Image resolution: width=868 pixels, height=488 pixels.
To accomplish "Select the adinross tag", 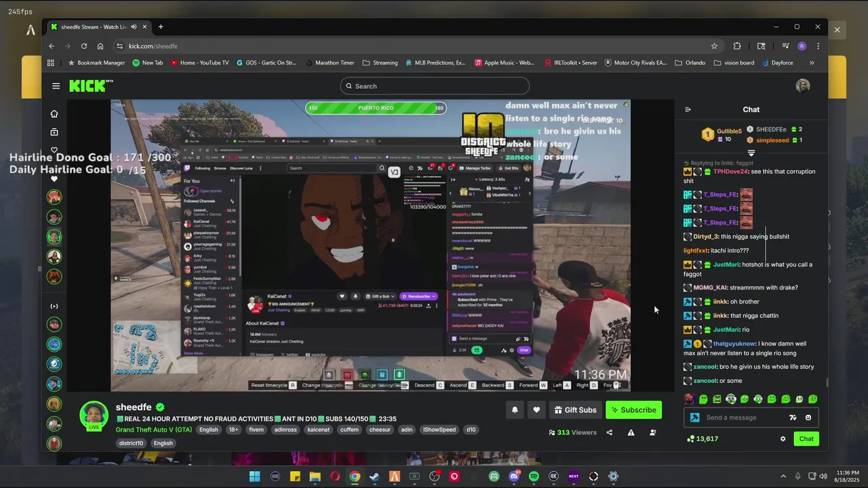I will [x=285, y=430].
